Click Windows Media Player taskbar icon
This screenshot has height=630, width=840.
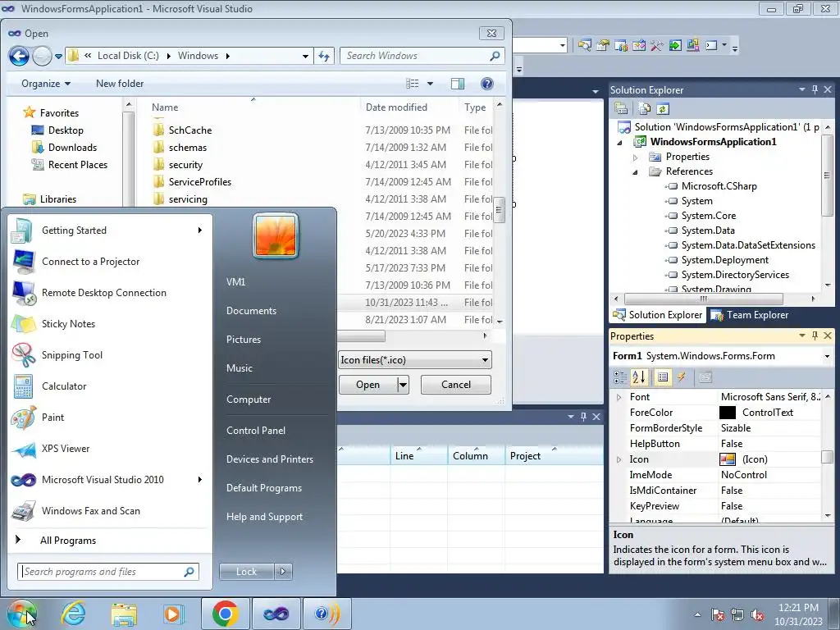[x=172, y=614]
